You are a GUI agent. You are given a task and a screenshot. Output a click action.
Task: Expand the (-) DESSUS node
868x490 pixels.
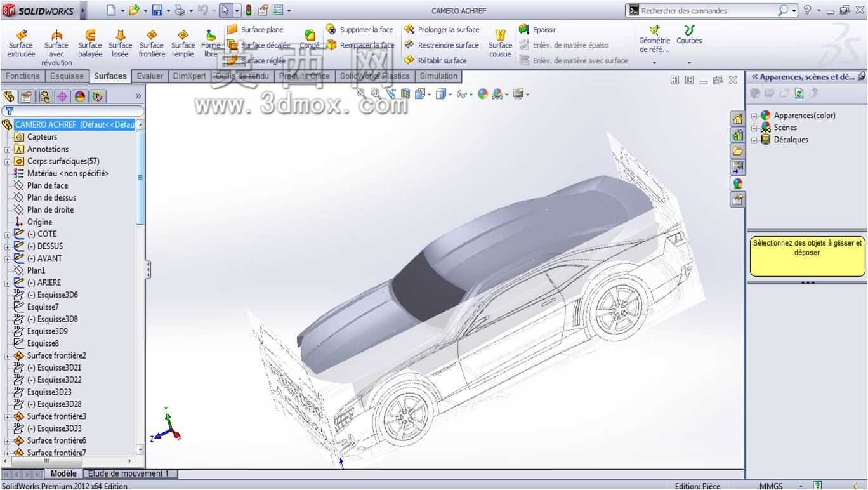pos(7,247)
